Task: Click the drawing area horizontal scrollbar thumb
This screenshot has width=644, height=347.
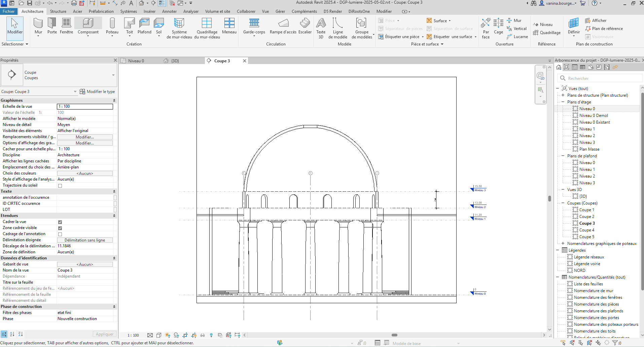Action: (x=394, y=335)
